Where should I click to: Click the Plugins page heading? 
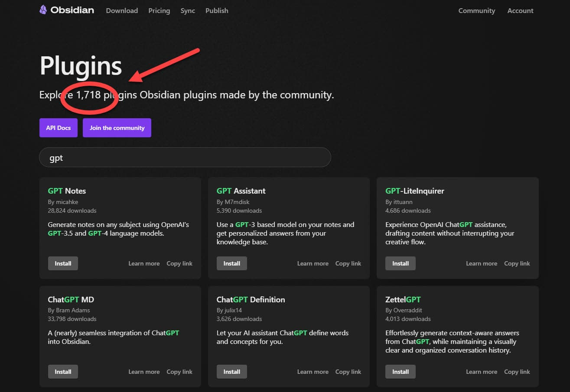pos(81,67)
